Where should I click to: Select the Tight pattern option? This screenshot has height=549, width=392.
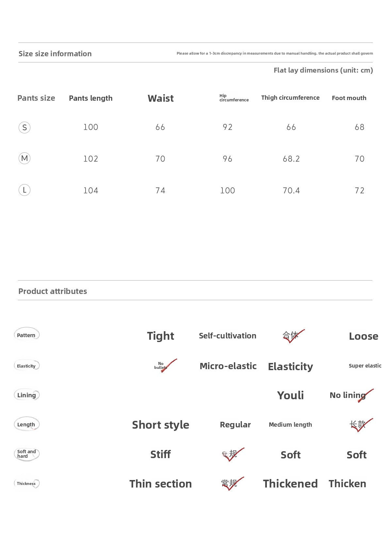pos(160,336)
